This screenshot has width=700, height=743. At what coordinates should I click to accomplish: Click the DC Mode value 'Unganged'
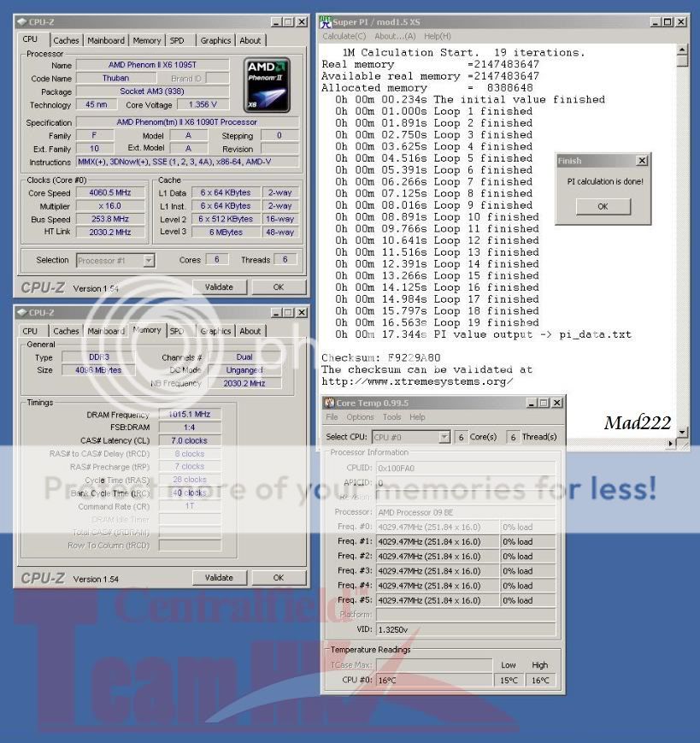pyautogui.click(x=244, y=370)
